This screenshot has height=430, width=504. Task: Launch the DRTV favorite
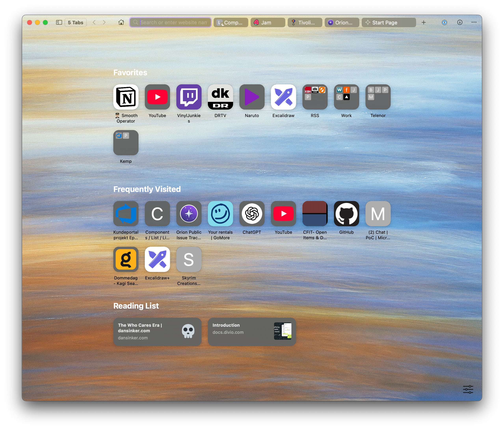pyautogui.click(x=220, y=97)
